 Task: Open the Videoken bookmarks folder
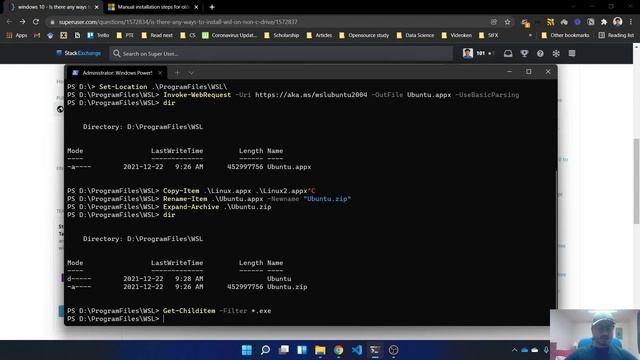point(457,35)
